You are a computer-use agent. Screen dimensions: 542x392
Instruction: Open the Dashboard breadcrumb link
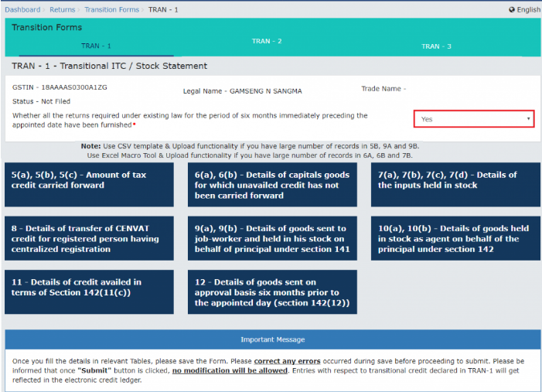(x=23, y=10)
